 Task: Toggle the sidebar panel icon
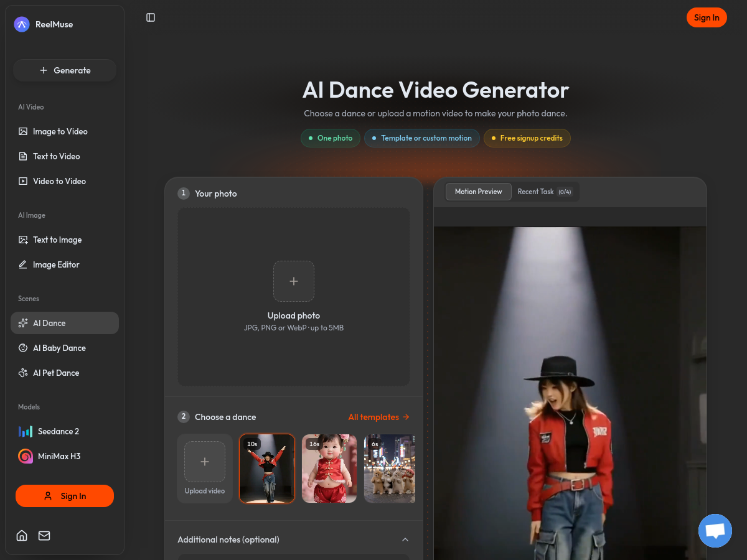(x=151, y=17)
